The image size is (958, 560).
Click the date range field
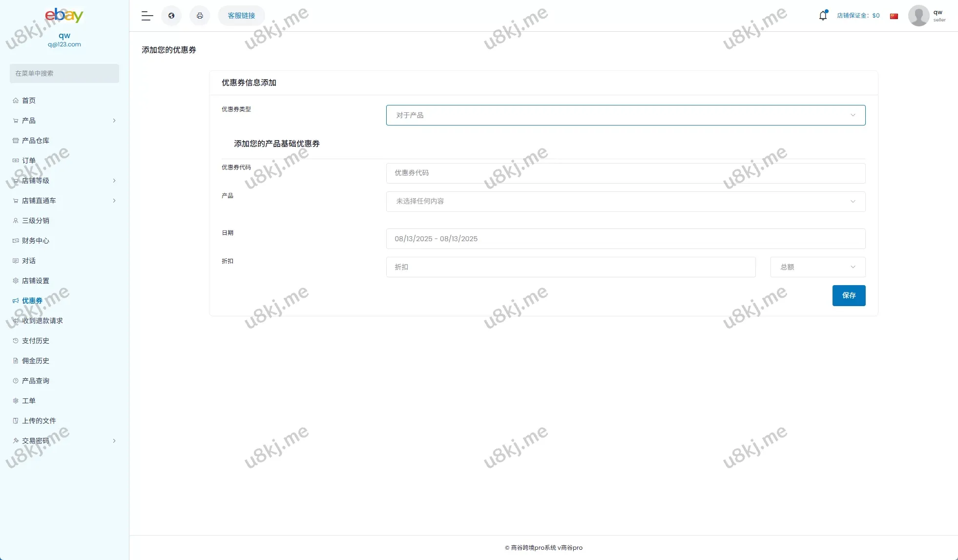(x=625, y=239)
